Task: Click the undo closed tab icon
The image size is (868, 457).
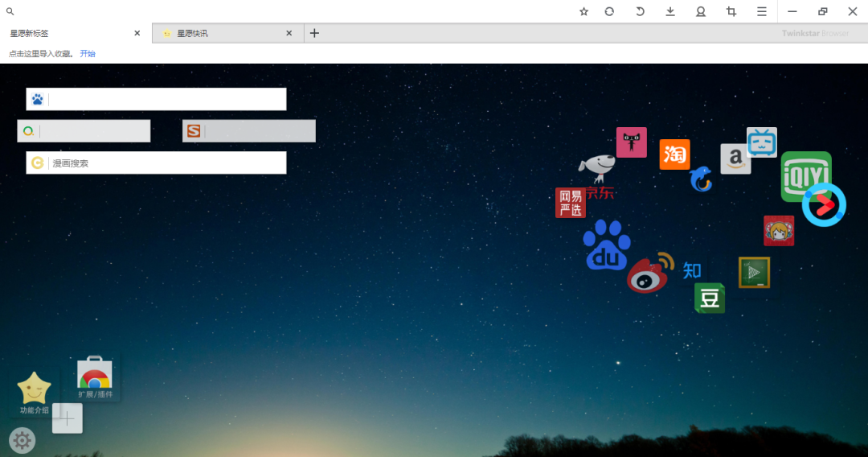Action: (640, 11)
